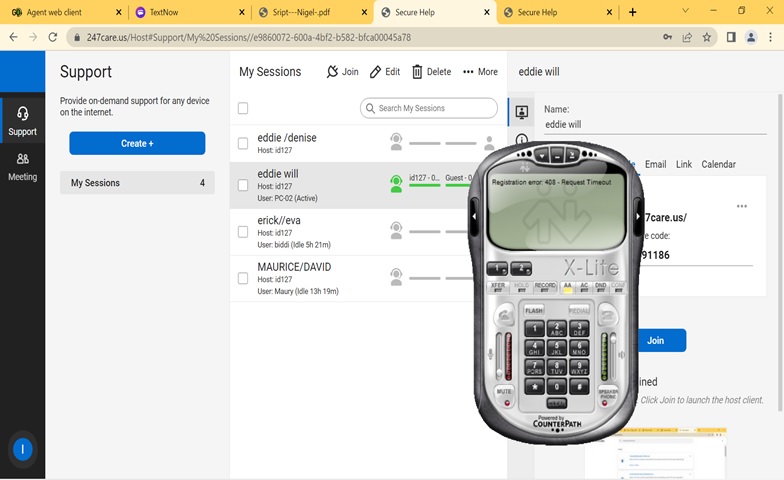Toggle X-Lite AC auto conference
This screenshot has height=480, width=784.
(584, 287)
